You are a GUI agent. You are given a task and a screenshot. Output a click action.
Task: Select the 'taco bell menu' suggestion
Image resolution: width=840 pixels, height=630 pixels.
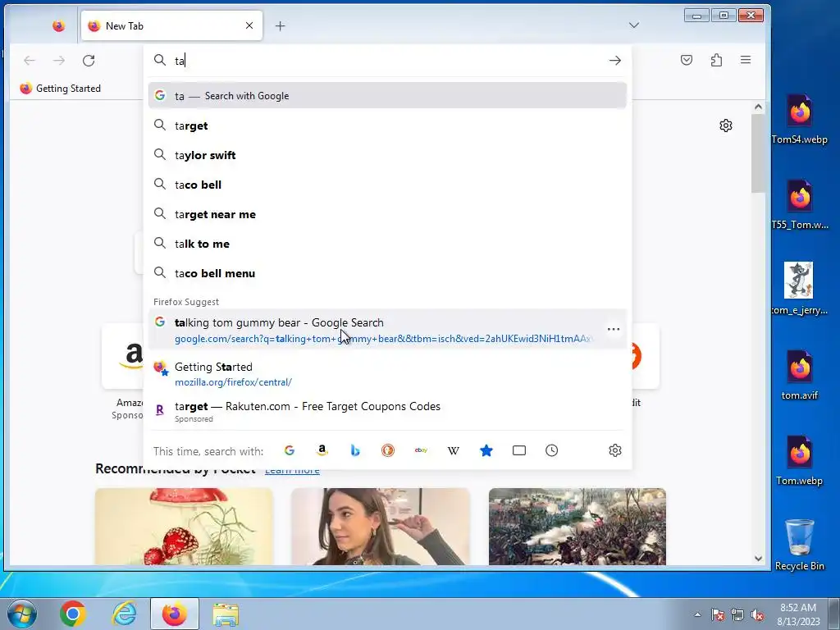[x=387, y=273]
